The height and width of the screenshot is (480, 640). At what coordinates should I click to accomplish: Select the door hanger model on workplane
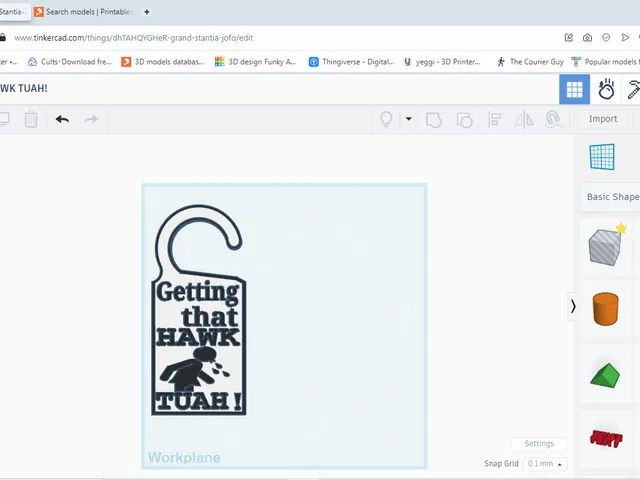point(198,310)
